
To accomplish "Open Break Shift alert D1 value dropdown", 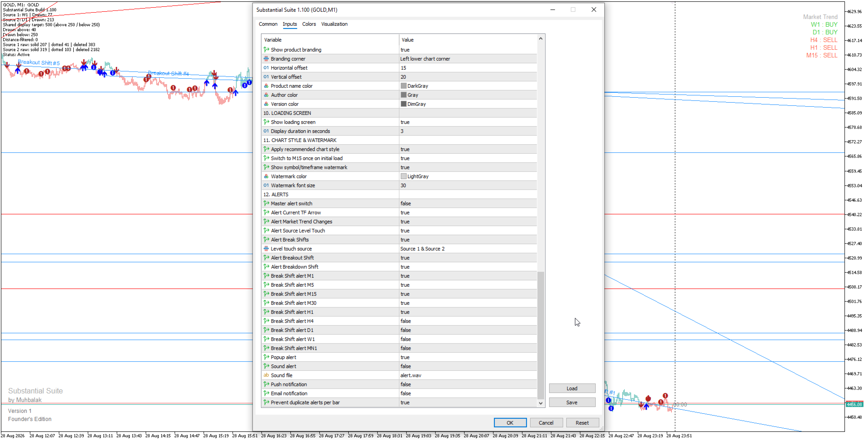I will click(468, 330).
